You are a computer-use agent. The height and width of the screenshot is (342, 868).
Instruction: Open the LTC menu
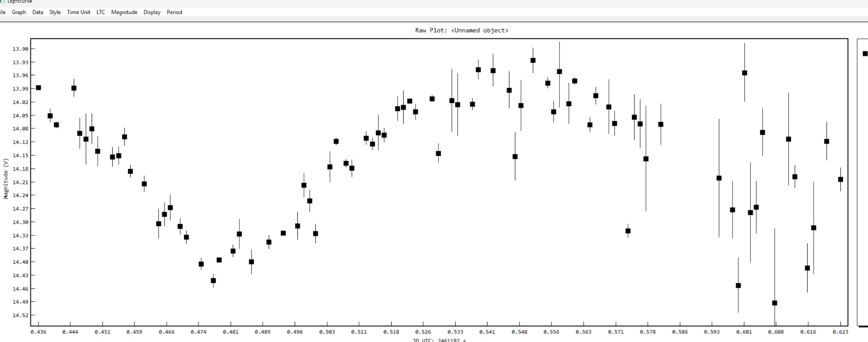point(101,12)
